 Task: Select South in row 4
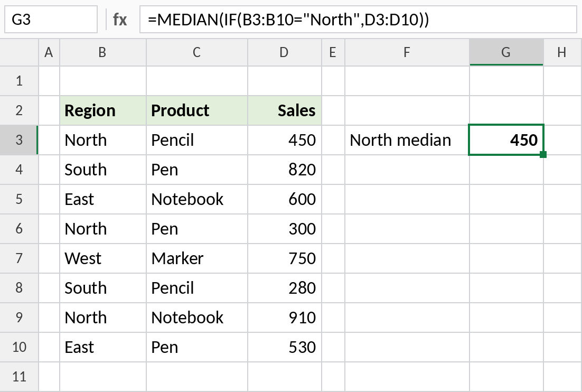pyautogui.click(x=103, y=170)
